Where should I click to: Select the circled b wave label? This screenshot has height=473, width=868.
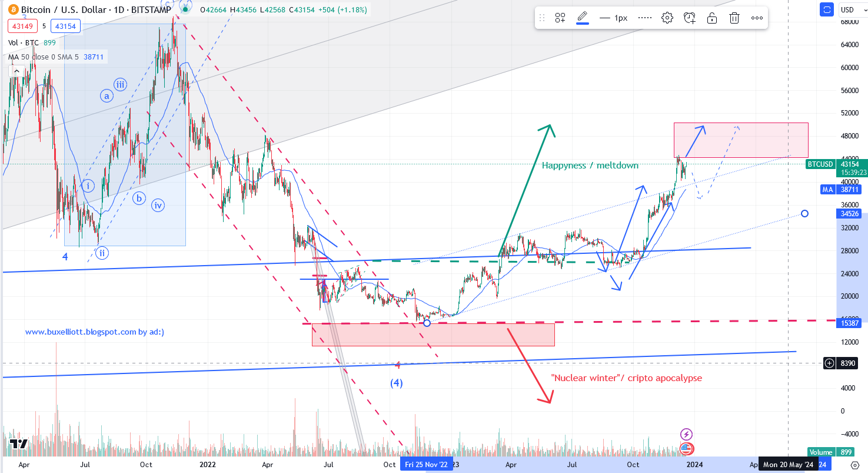pos(139,198)
